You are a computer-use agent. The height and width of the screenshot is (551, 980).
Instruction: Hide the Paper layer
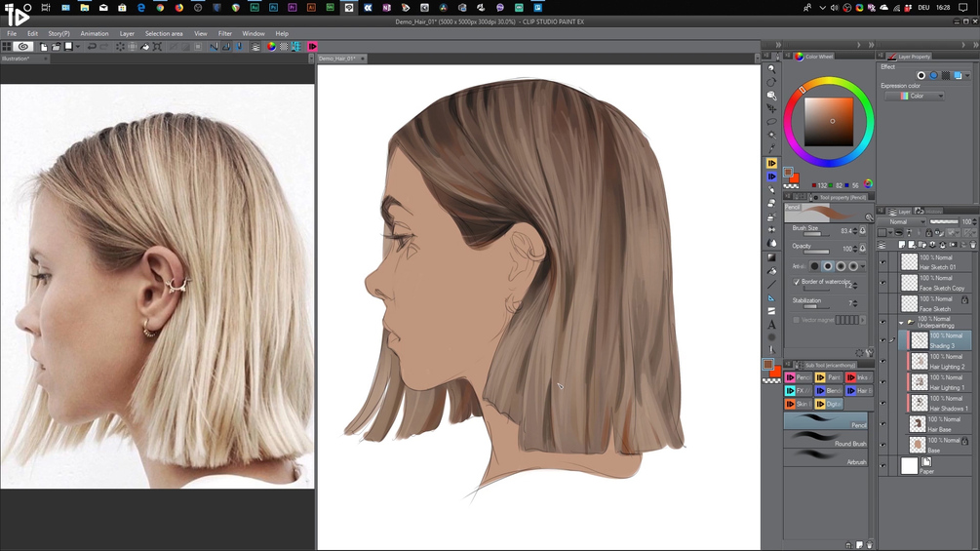click(882, 465)
